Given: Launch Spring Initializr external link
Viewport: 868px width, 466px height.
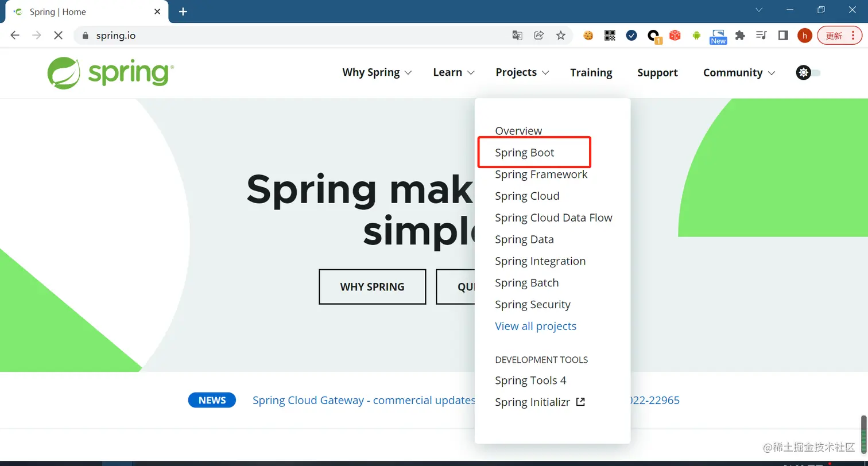Looking at the screenshot, I should 540,402.
